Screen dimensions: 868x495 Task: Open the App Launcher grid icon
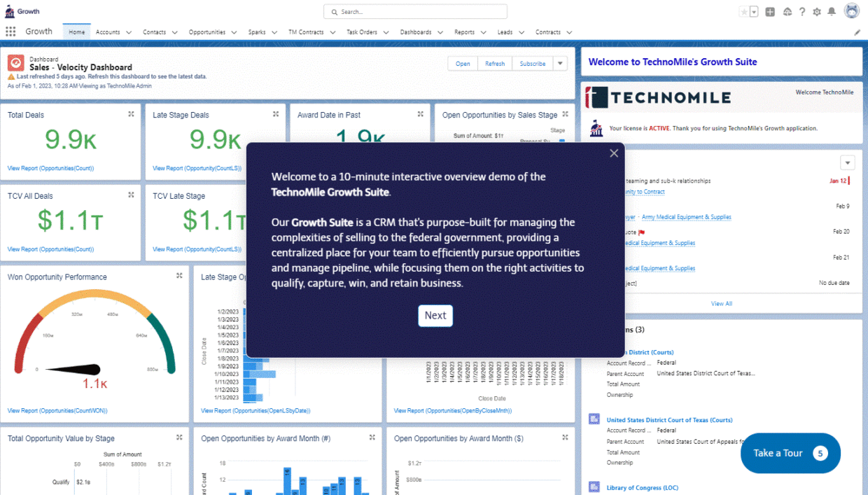coord(10,32)
